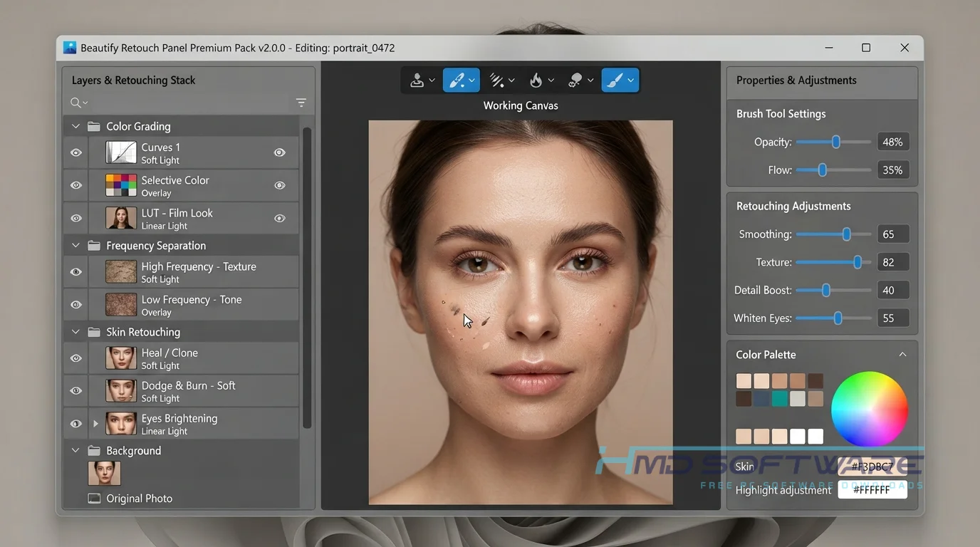Screen dimensions: 980x547
Task: Select the Healing Brush tool
Action: [456, 80]
